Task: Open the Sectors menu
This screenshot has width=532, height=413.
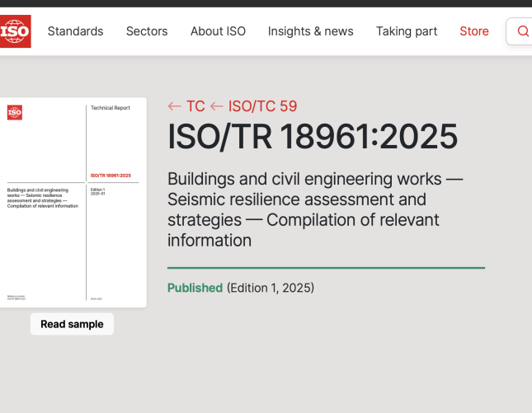Action: point(147,31)
